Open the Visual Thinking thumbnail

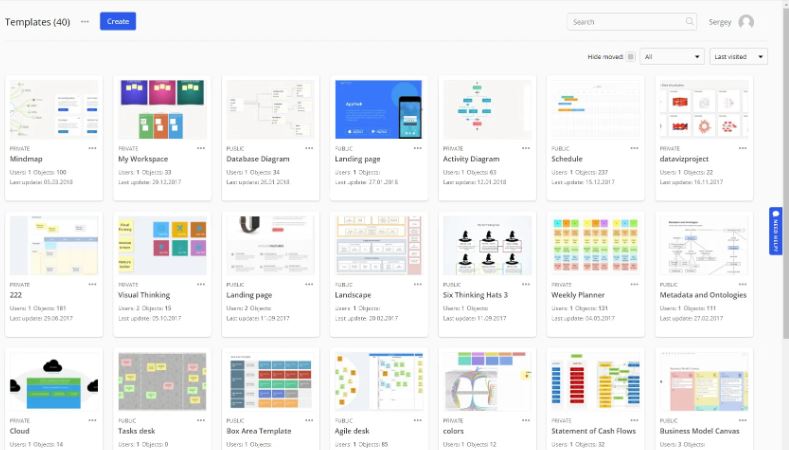[162, 246]
